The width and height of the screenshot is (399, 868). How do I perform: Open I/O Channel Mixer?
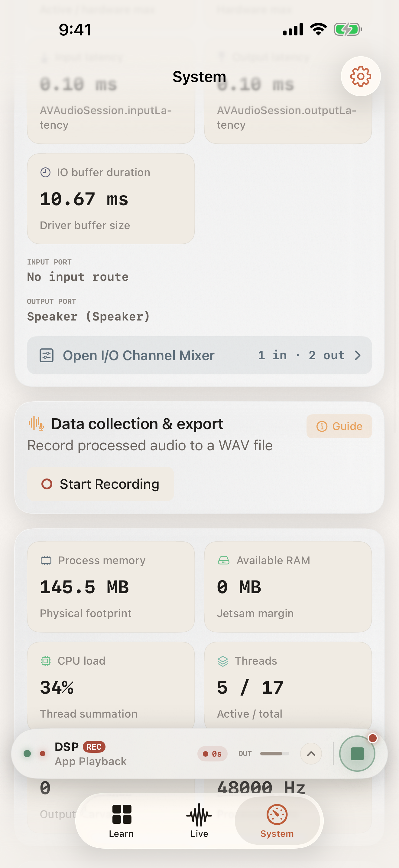pyautogui.click(x=199, y=355)
